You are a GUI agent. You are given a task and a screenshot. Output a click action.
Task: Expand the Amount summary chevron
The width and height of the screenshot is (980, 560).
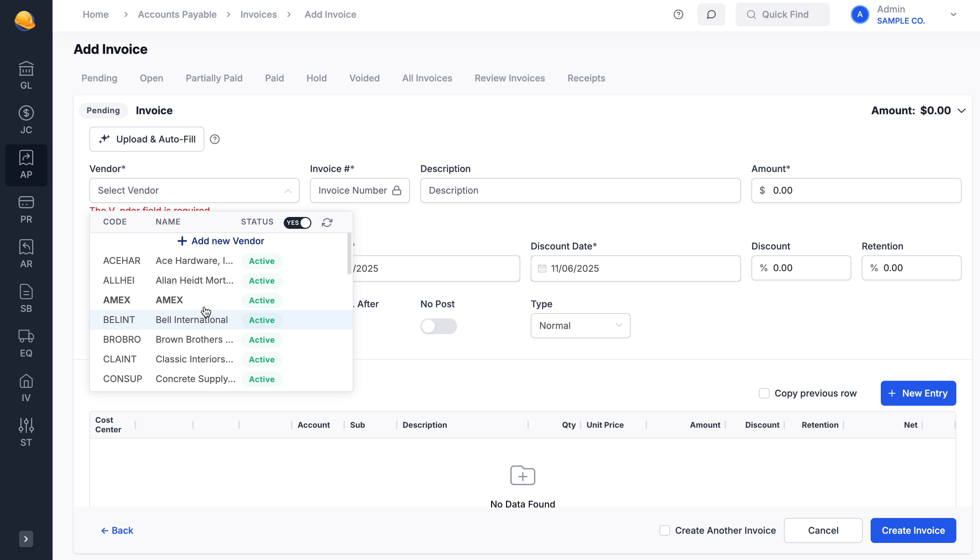[x=962, y=110]
